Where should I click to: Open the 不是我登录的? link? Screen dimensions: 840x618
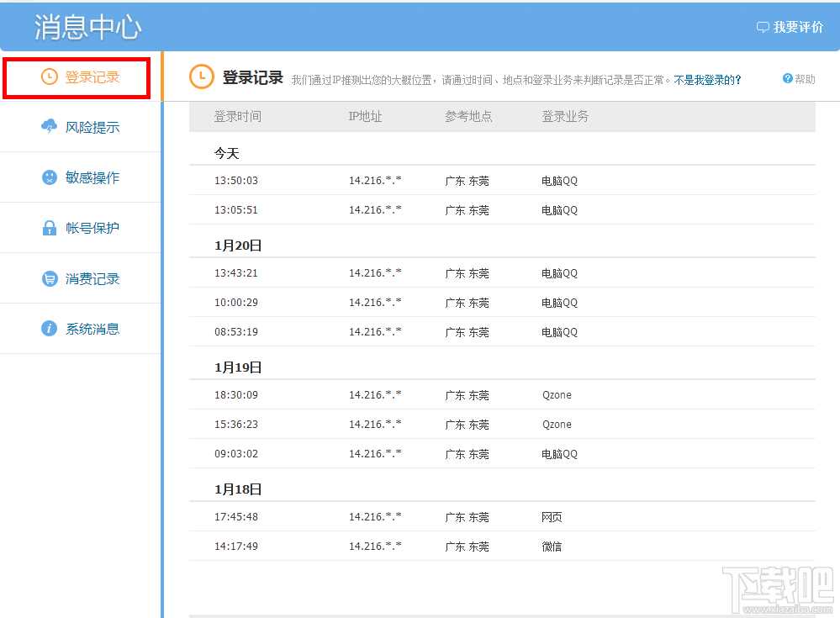pyautogui.click(x=705, y=78)
